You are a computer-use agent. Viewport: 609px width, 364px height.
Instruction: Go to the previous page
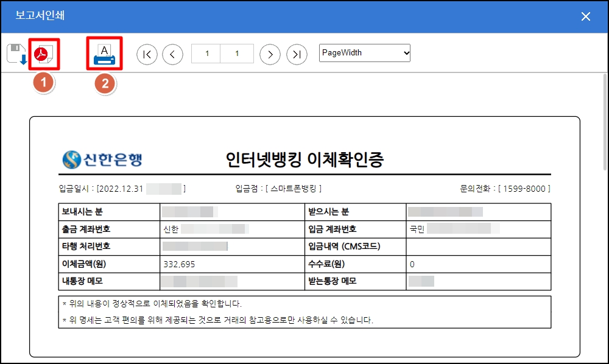point(172,54)
